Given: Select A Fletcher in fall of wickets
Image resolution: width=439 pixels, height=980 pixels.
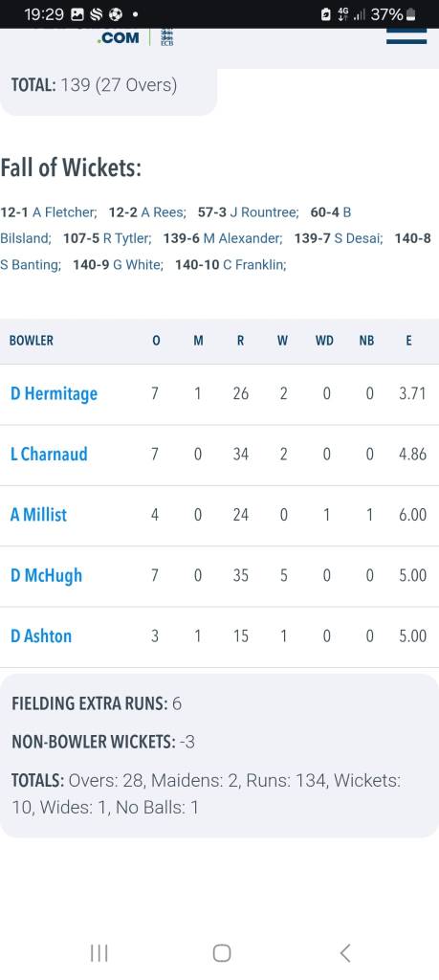Looking at the screenshot, I should (x=64, y=212).
